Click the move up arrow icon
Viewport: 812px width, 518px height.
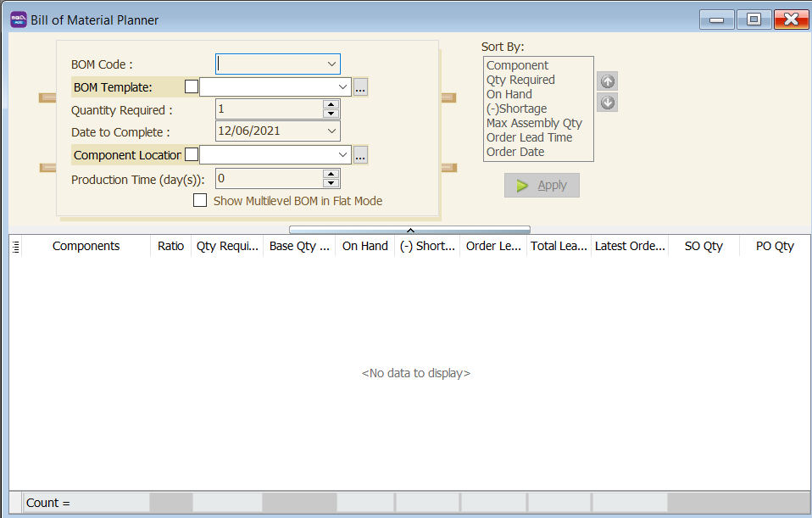tap(607, 81)
